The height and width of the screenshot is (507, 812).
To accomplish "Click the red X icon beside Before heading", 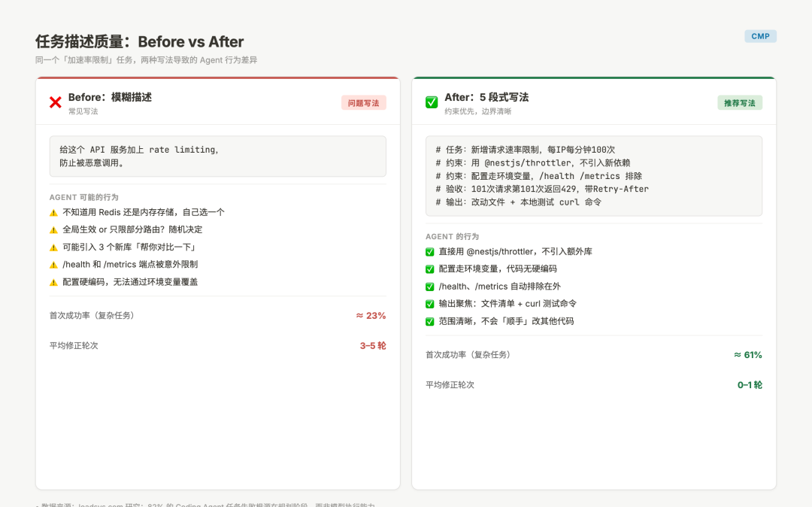I will 56,102.
